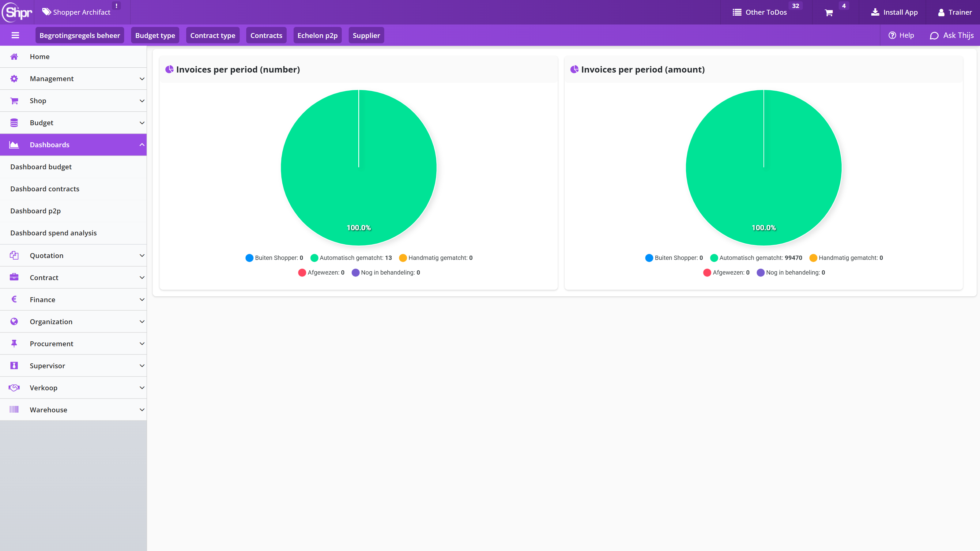This screenshot has width=980, height=551.
Task: Expand the Warehouse menu chevron
Action: (142, 410)
